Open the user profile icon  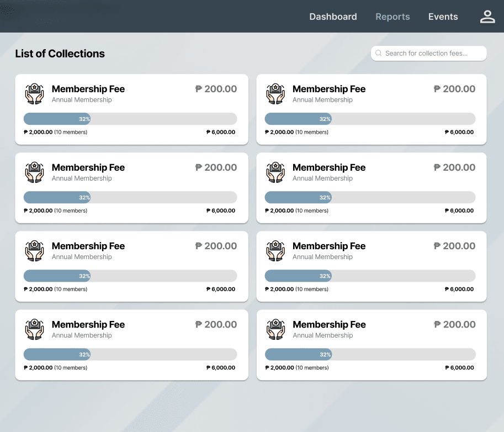[487, 17]
